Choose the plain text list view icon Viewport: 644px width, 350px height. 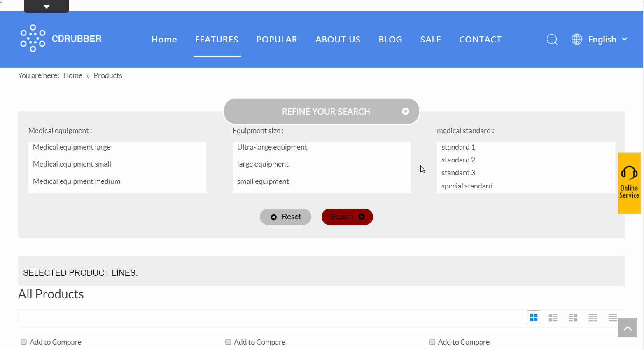[613, 317]
